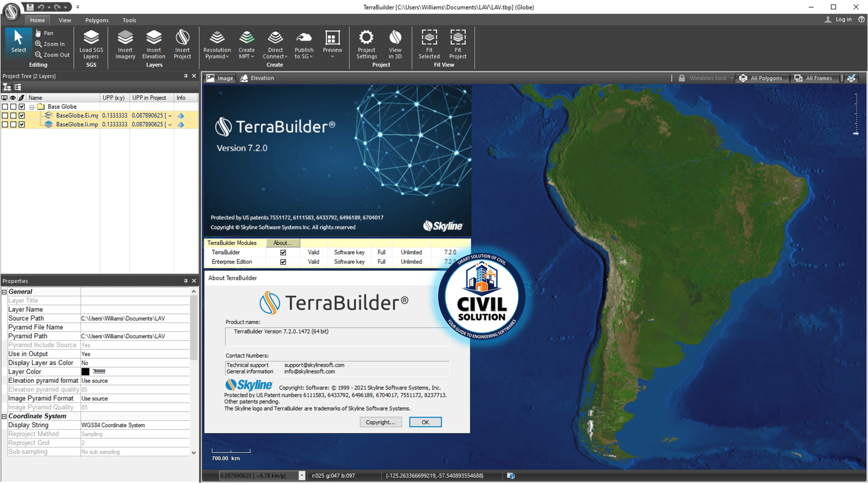Click the Load SGS Layers icon

[91, 45]
